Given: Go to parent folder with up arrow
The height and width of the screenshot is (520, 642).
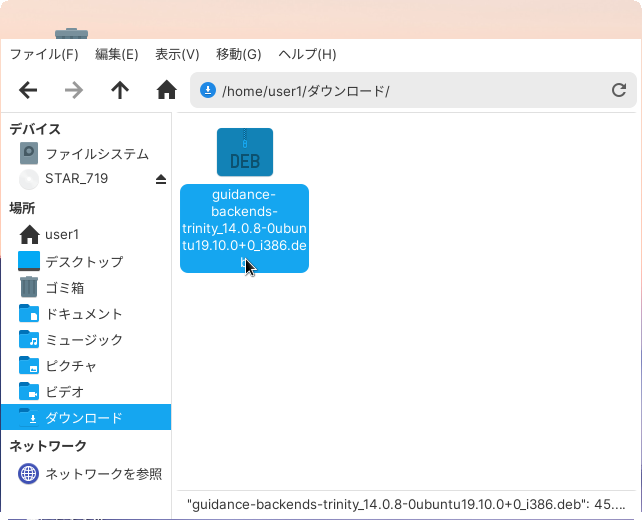Looking at the screenshot, I should [x=120, y=90].
